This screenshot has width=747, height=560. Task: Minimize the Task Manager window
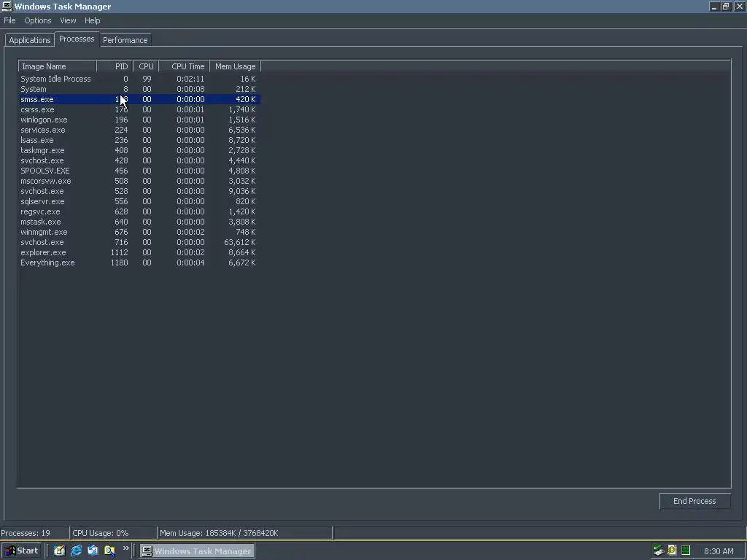tap(713, 6)
